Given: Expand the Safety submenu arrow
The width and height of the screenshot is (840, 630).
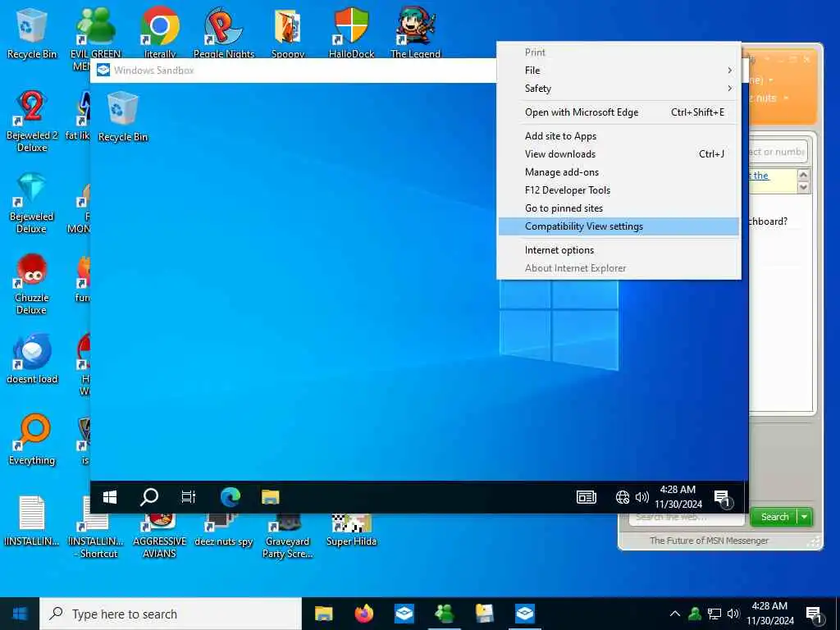Looking at the screenshot, I should point(729,89).
